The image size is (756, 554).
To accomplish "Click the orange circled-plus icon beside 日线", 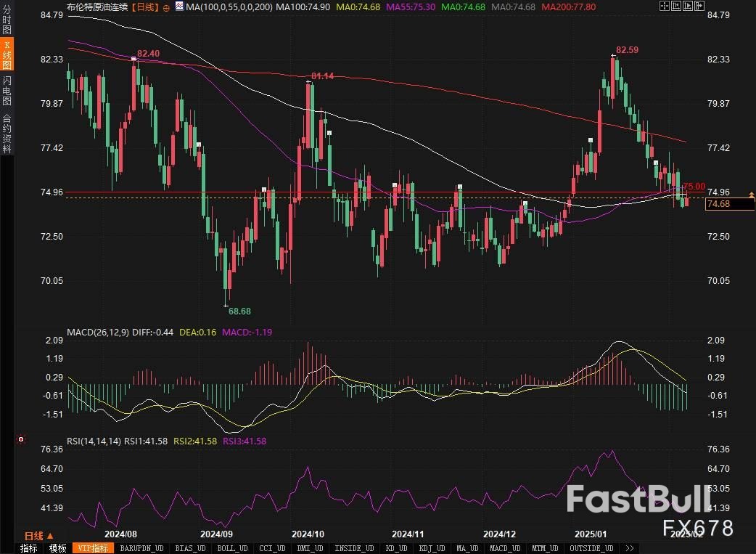I will (167, 7).
